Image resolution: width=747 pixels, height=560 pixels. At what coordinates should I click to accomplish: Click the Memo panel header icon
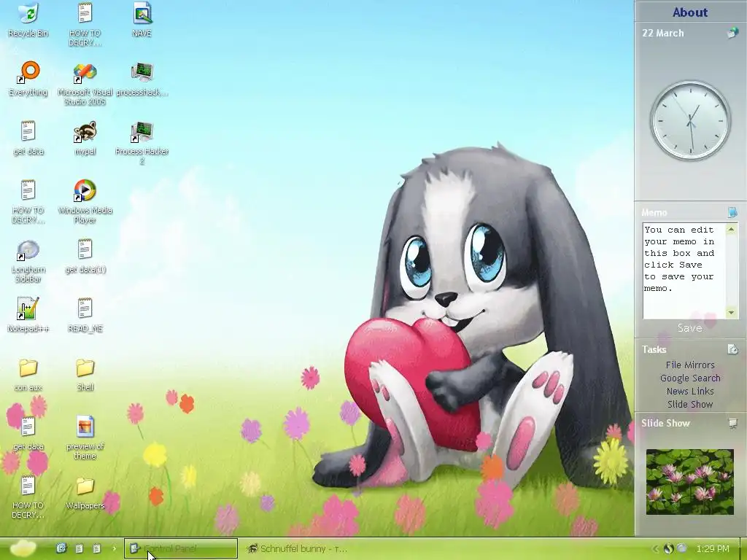[x=732, y=212]
